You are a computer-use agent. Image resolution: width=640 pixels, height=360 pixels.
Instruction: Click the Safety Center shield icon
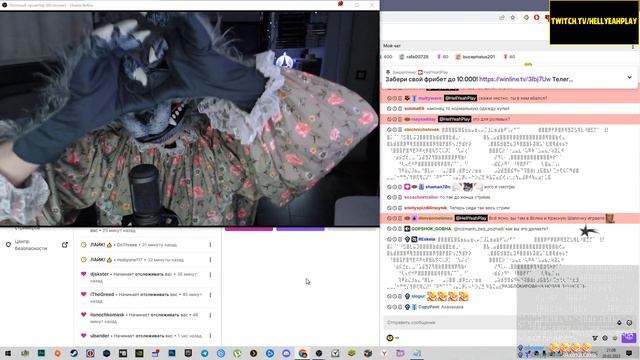[8, 245]
